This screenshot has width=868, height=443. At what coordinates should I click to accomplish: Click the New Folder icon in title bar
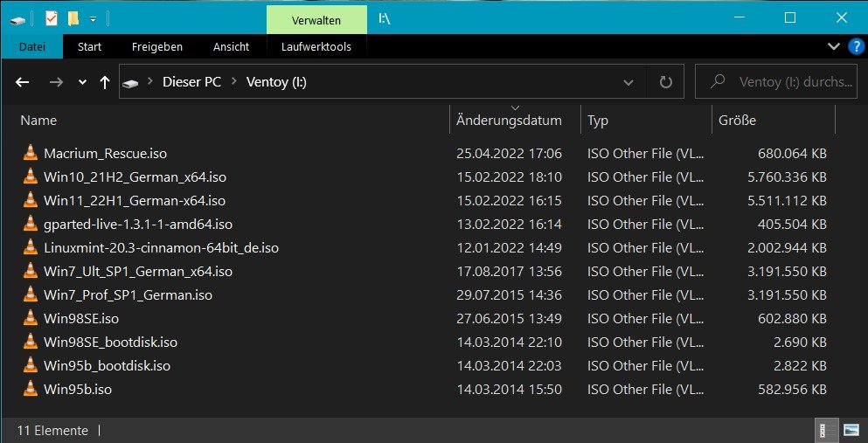73,17
